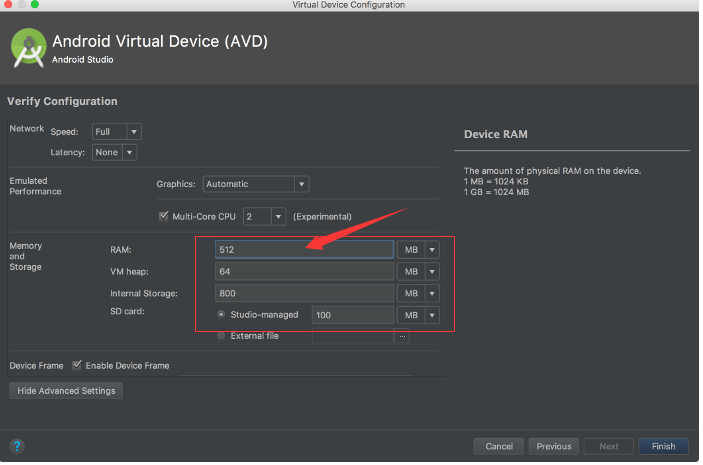Click the Hide Advanced Settings button
This screenshot has height=465, width=703.
[66, 391]
